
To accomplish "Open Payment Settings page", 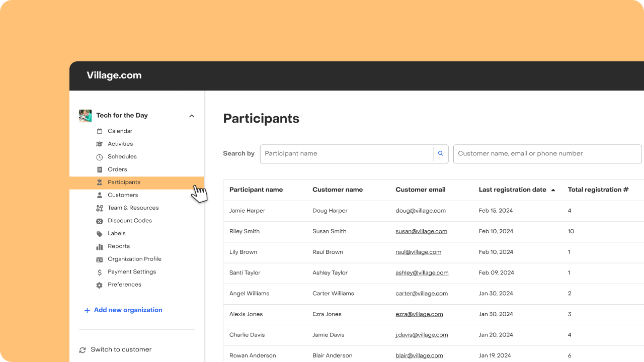I will click(132, 272).
